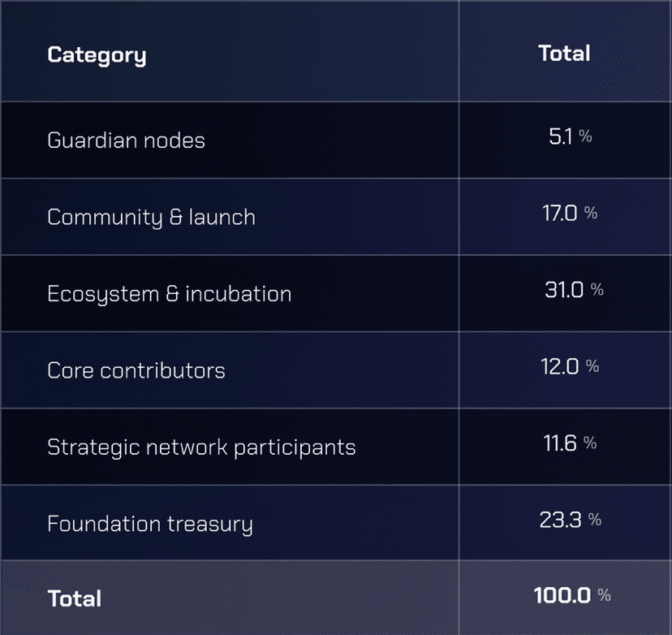Click the Category column header

pyautogui.click(x=97, y=55)
